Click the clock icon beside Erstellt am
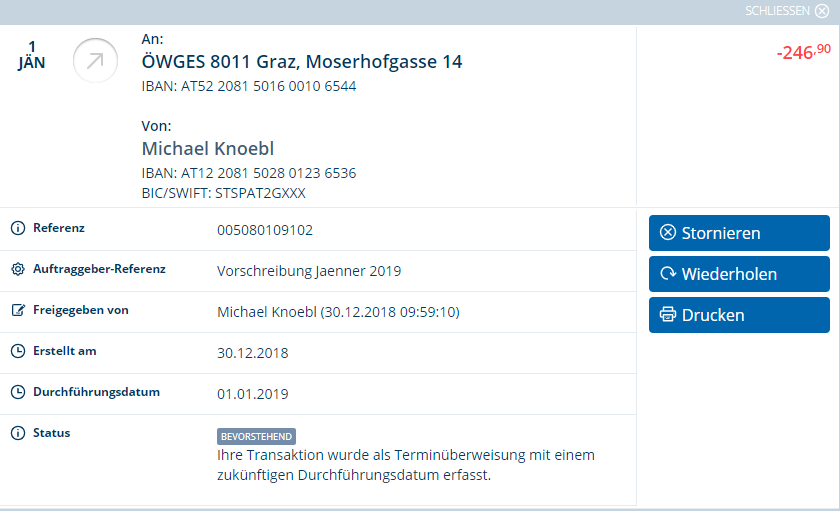The image size is (840, 511). [18, 351]
